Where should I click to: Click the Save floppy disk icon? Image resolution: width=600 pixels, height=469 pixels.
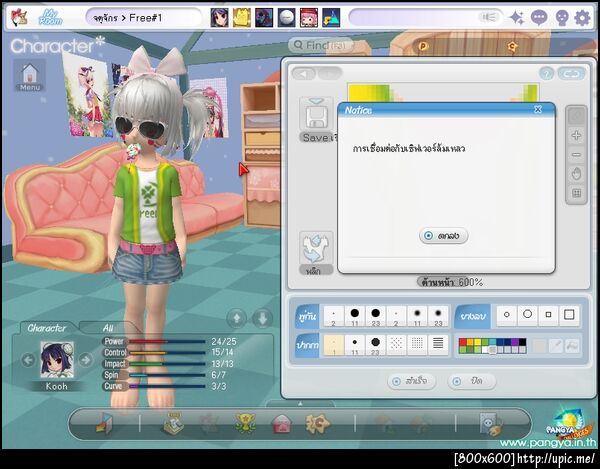[x=316, y=115]
